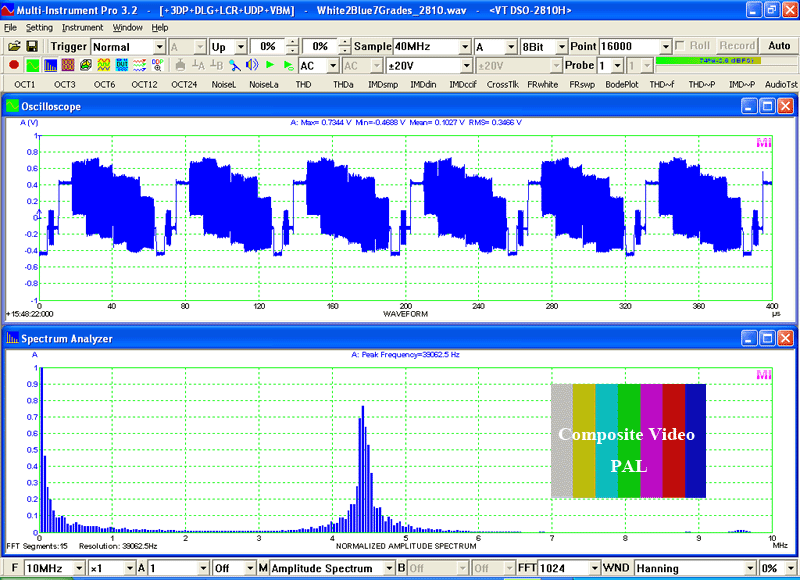Click the BodePlot preset button
Image resolution: width=800 pixels, height=580 pixels.
[x=622, y=84]
